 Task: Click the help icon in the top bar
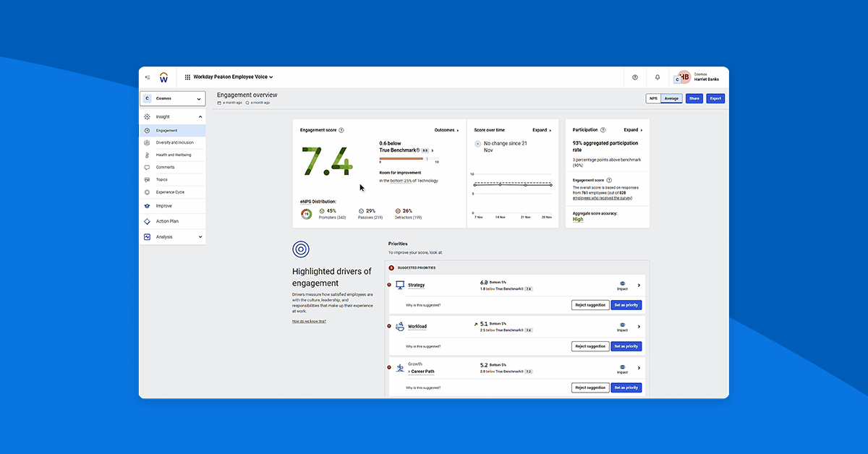[x=635, y=77]
